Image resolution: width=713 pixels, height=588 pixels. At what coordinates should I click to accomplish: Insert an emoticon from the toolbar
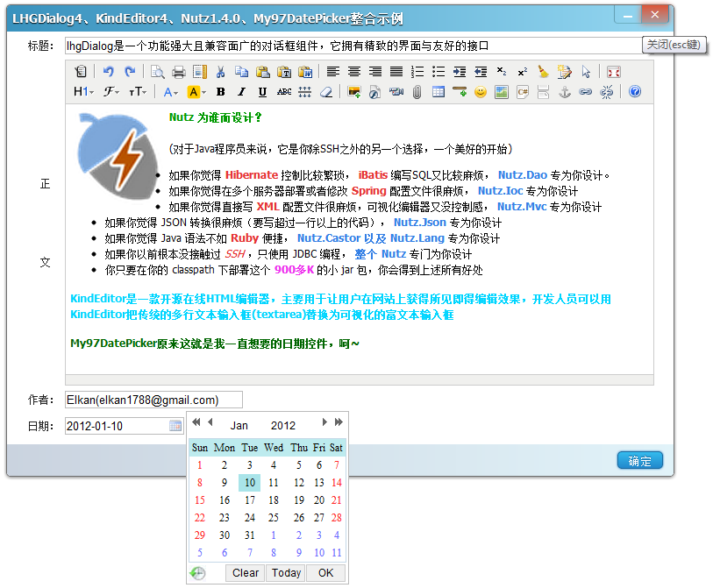[481, 92]
